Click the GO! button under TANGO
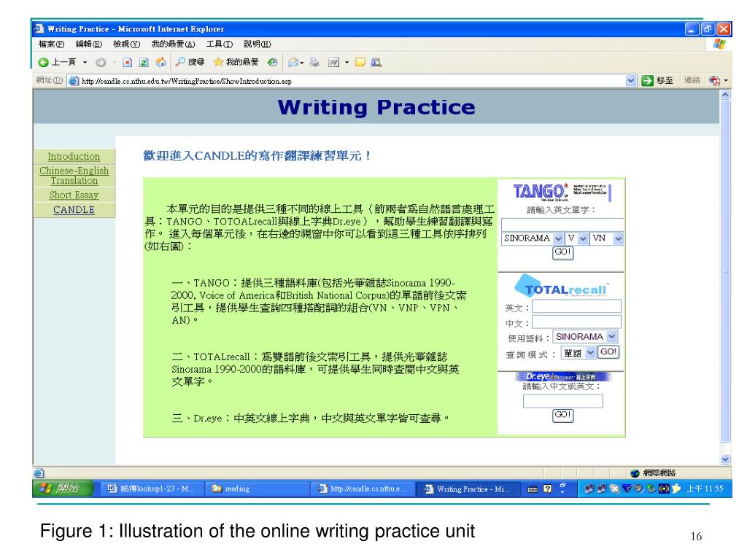This screenshot has height=560, width=747. click(x=562, y=252)
